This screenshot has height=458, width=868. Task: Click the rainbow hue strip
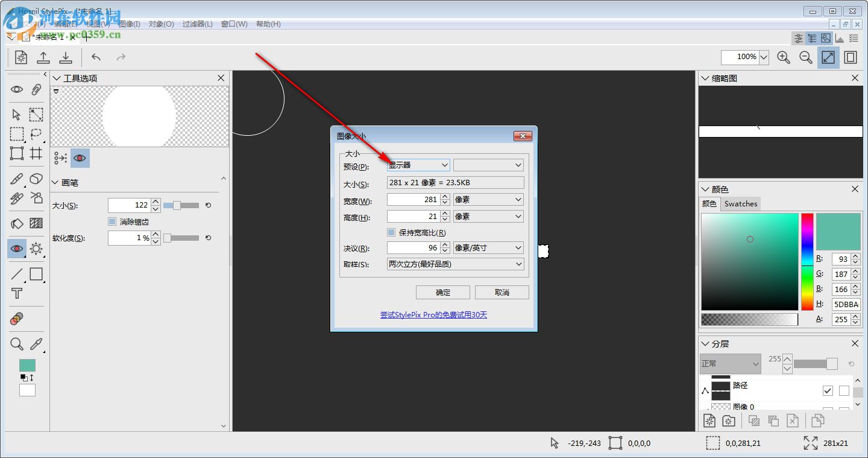pyautogui.click(x=807, y=261)
